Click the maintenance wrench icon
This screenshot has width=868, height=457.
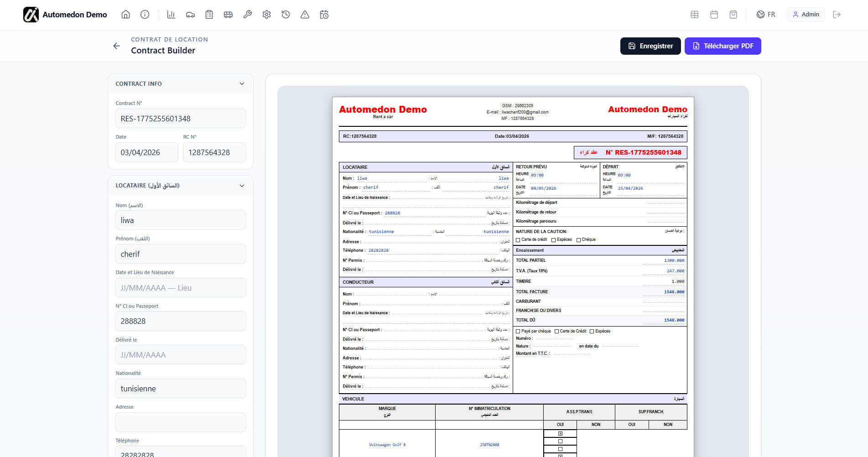tap(247, 14)
